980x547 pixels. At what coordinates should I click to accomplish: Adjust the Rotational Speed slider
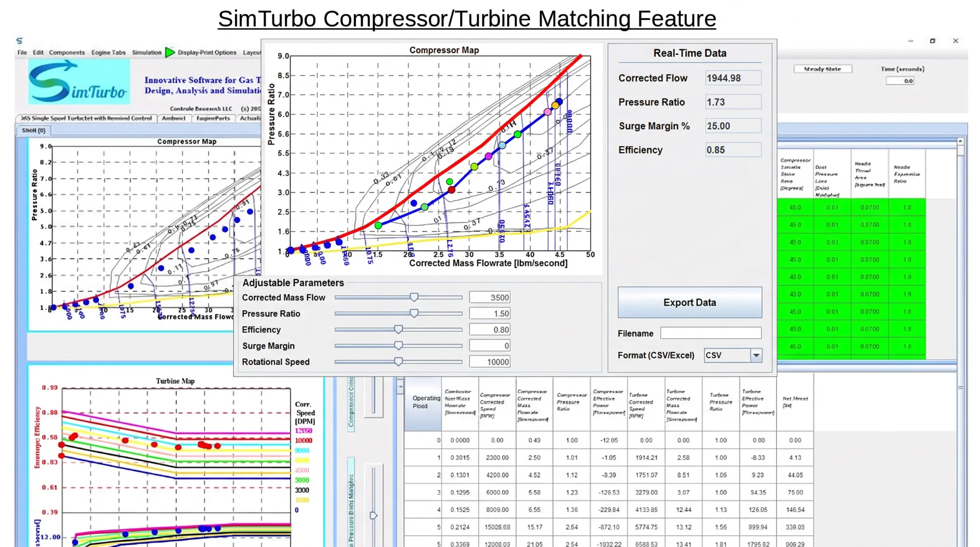coord(398,362)
